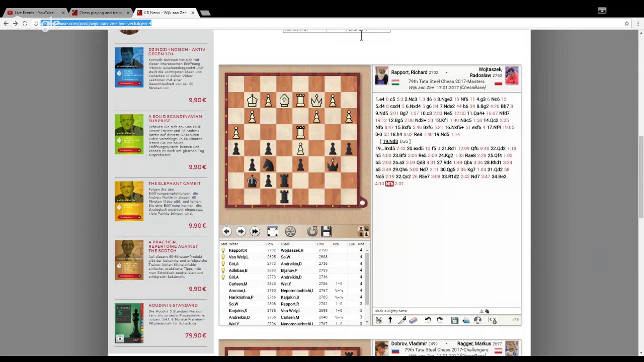Viewport: 644px width, 362px height.
Task: Click the black rook on the board's bottom row
Action: tap(284, 197)
